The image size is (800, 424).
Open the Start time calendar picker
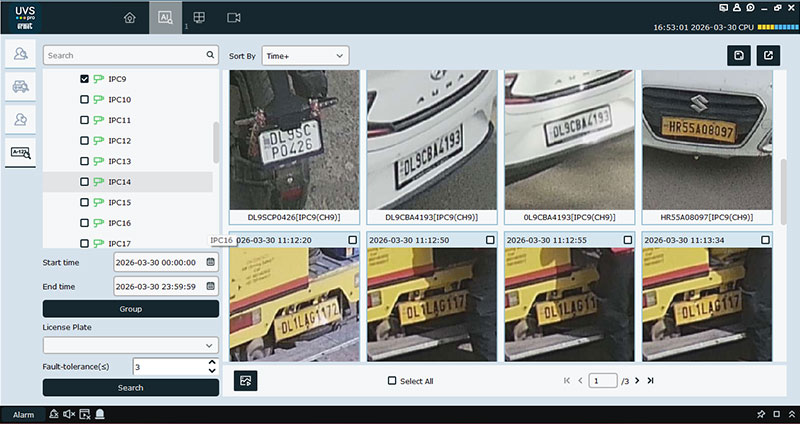(x=211, y=262)
